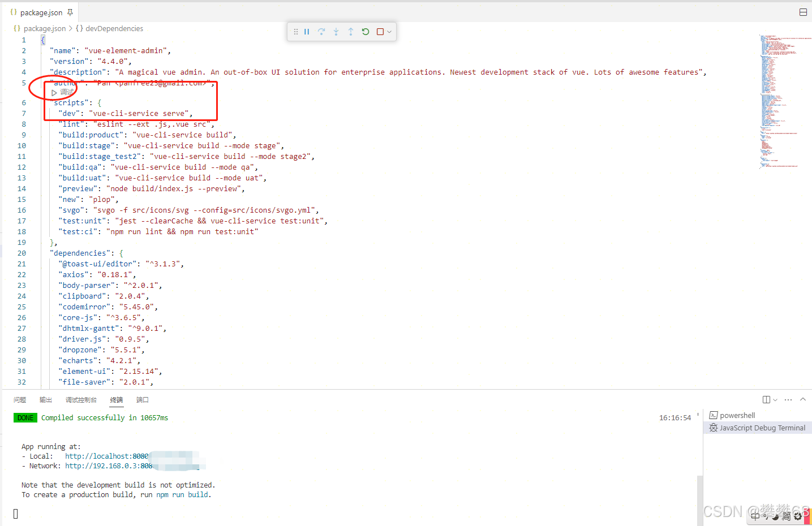Step Into in the debug toolbar
The width and height of the screenshot is (812, 526).
336,32
